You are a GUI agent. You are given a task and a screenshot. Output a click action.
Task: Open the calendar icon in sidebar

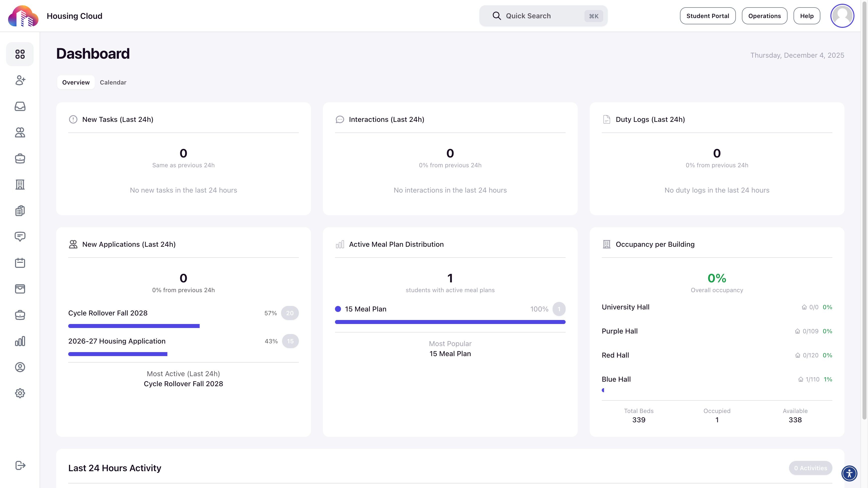[20, 263]
